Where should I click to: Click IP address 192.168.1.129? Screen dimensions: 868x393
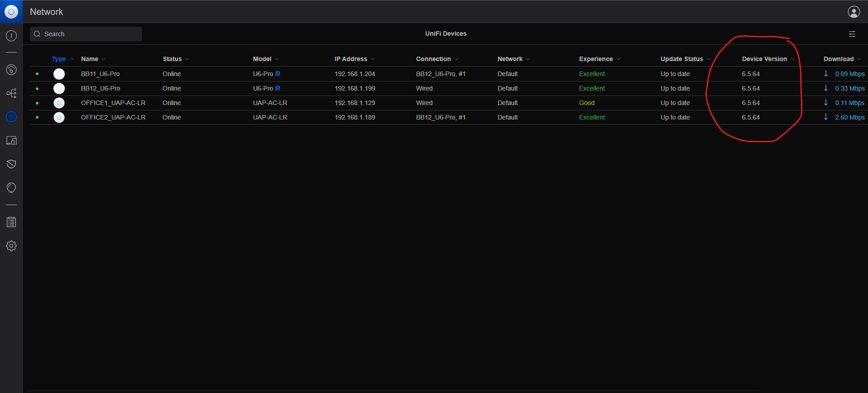coord(355,103)
